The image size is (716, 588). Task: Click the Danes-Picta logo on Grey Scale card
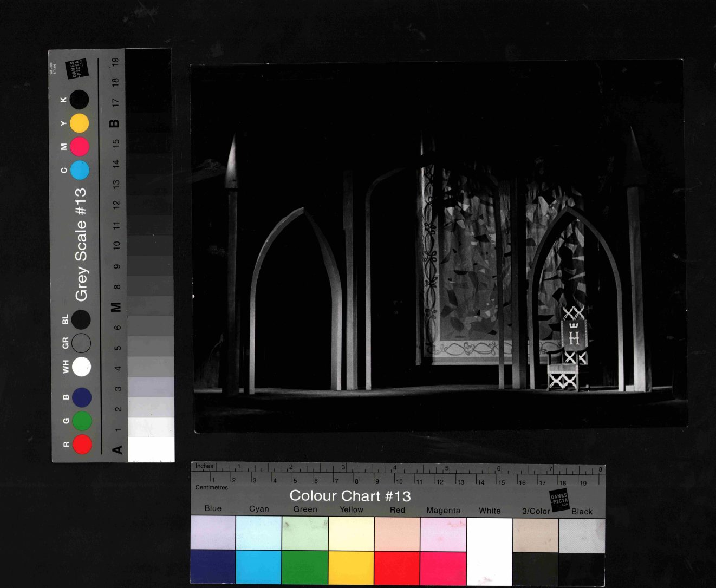point(75,69)
